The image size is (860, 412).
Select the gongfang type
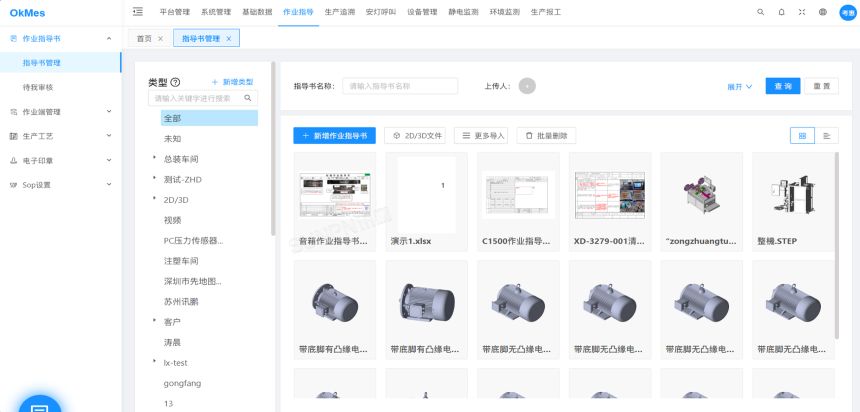182,383
